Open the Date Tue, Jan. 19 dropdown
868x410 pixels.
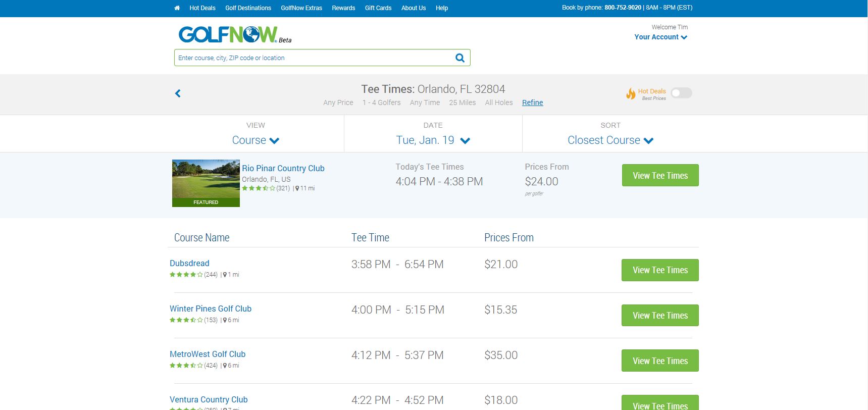[x=433, y=140]
